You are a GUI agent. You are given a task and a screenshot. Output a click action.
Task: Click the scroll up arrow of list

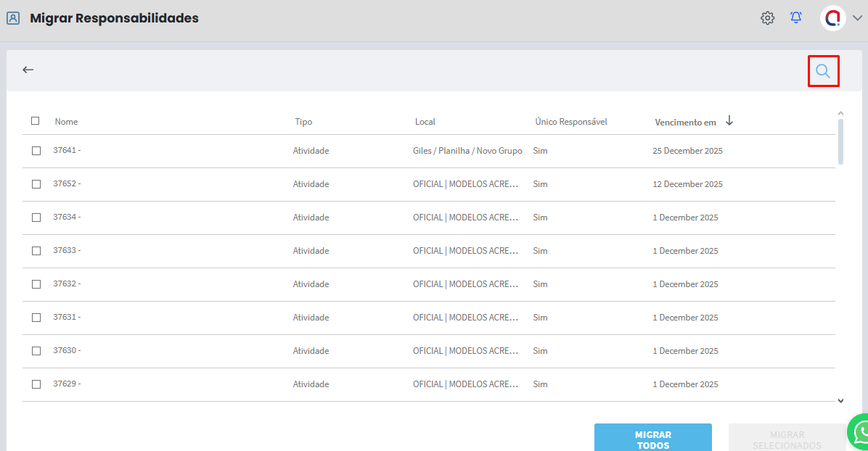(840, 113)
